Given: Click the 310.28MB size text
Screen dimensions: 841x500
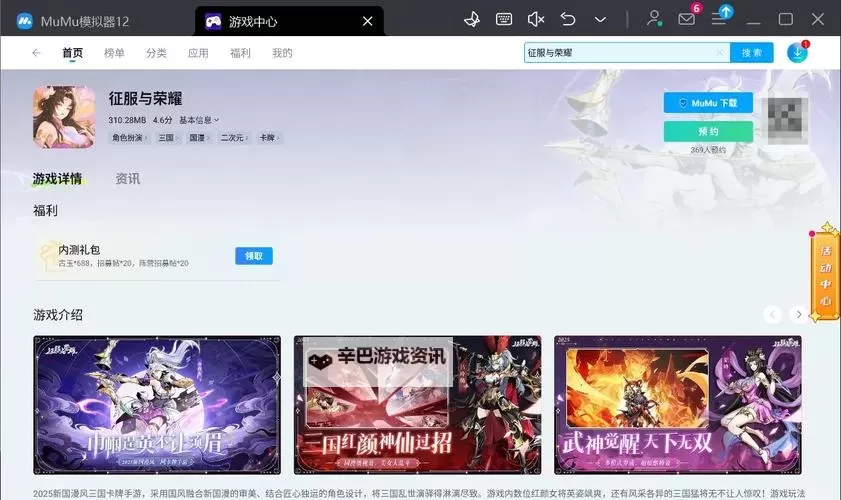Looking at the screenshot, I should pyautogui.click(x=127, y=120).
